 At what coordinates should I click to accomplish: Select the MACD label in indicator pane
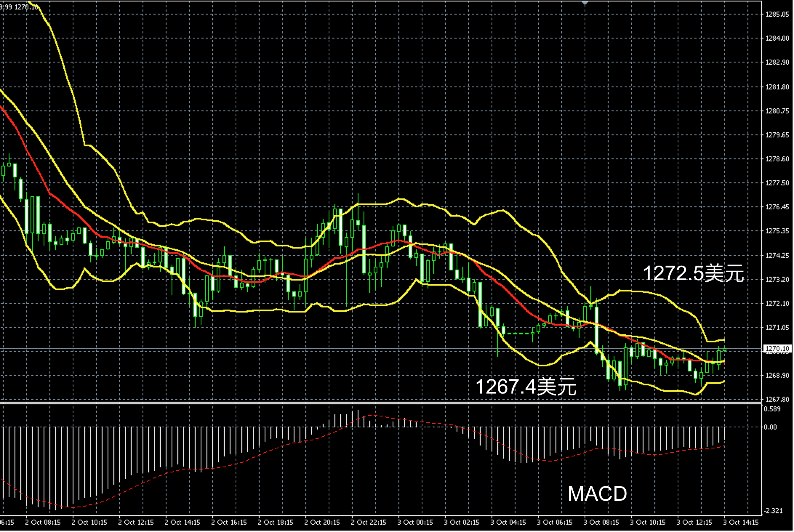click(597, 493)
